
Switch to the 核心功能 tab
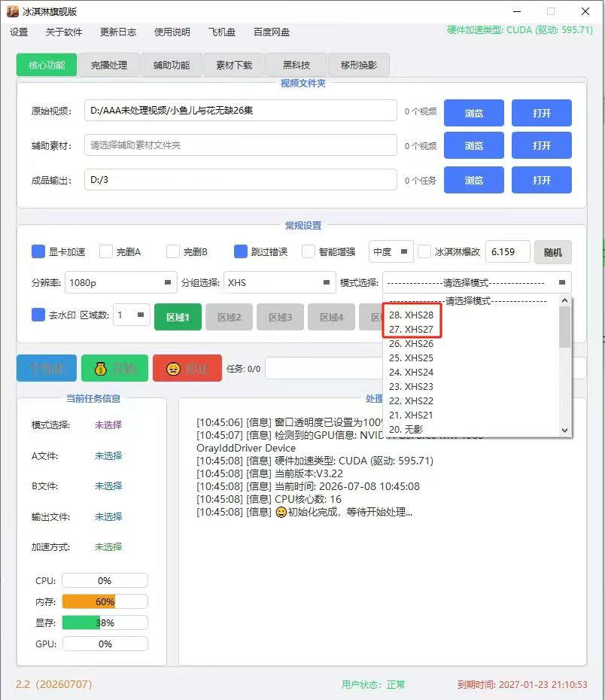click(x=47, y=65)
